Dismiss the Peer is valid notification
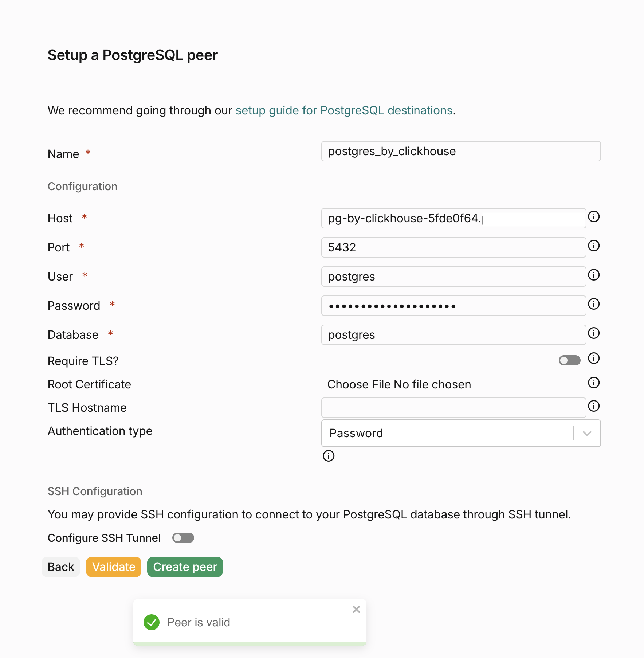The width and height of the screenshot is (644, 658). click(356, 609)
